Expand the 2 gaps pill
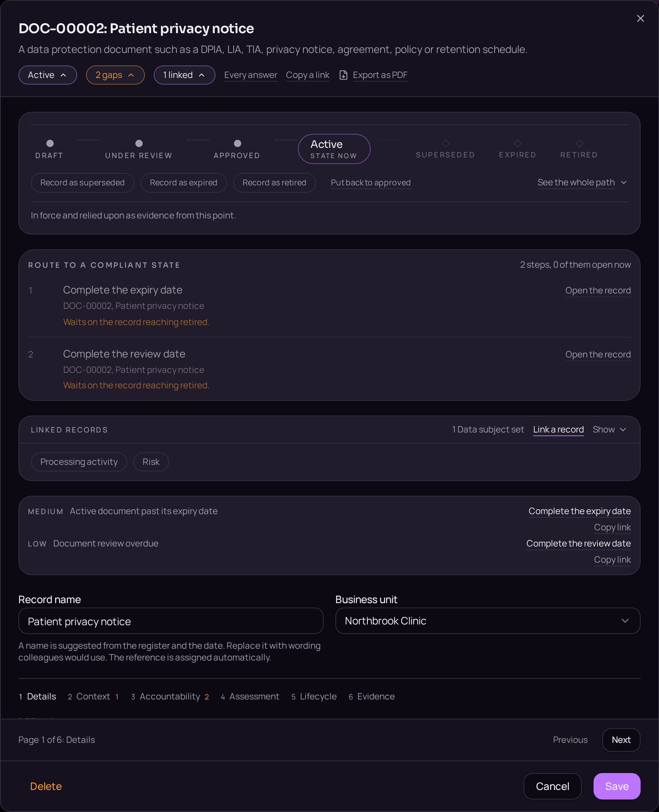 pos(115,75)
